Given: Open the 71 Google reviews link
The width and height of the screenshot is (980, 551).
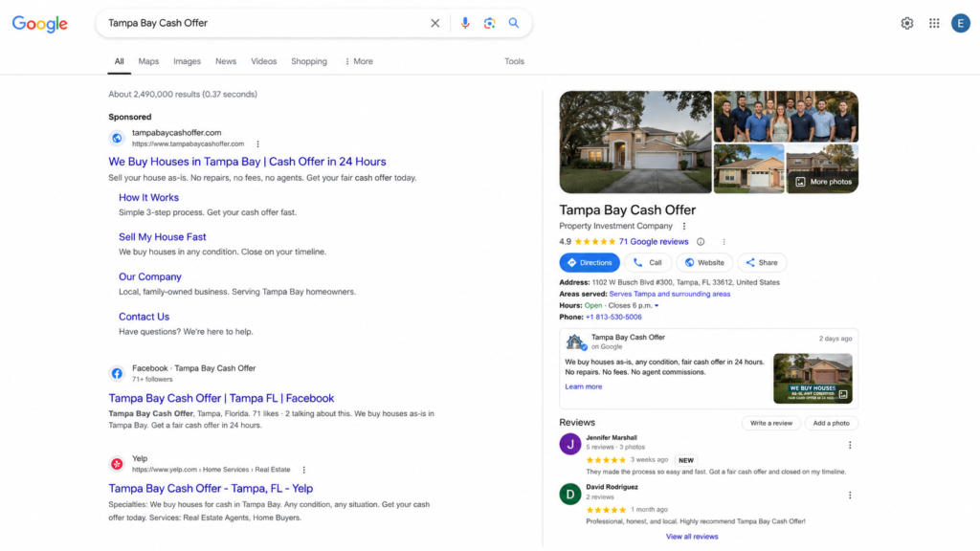Looking at the screenshot, I should coord(654,242).
